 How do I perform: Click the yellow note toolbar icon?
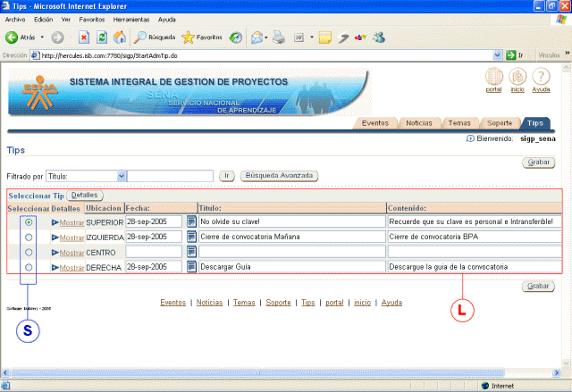pos(324,38)
